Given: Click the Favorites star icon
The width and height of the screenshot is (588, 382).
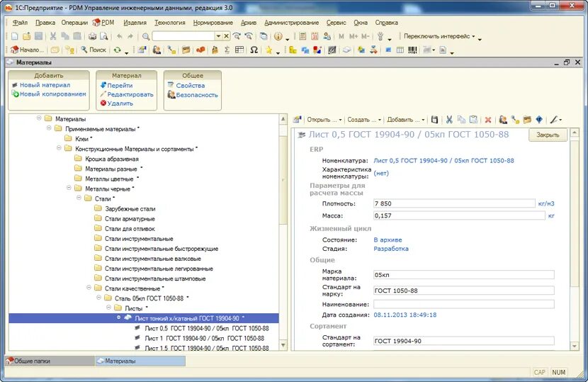Looking at the screenshot, I should (269, 50).
